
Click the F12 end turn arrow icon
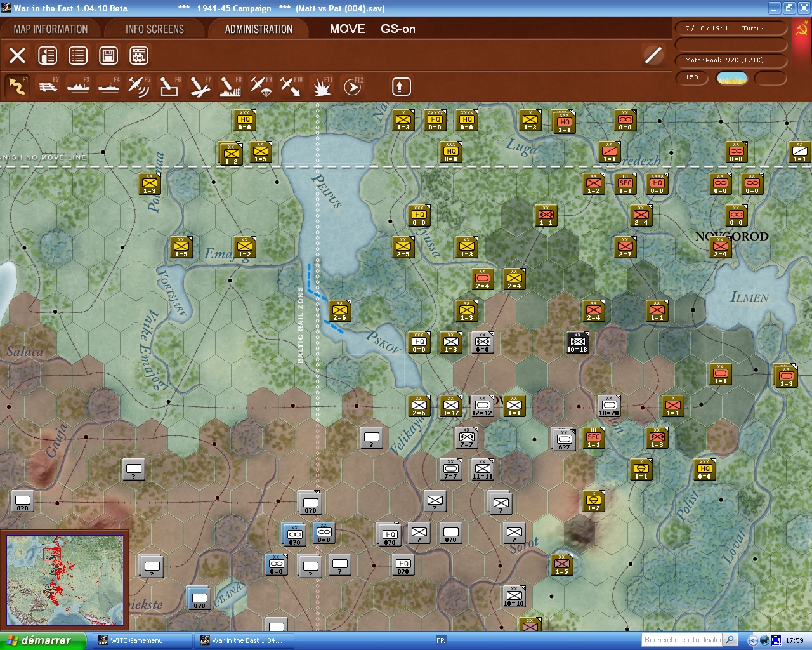pyautogui.click(x=352, y=86)
